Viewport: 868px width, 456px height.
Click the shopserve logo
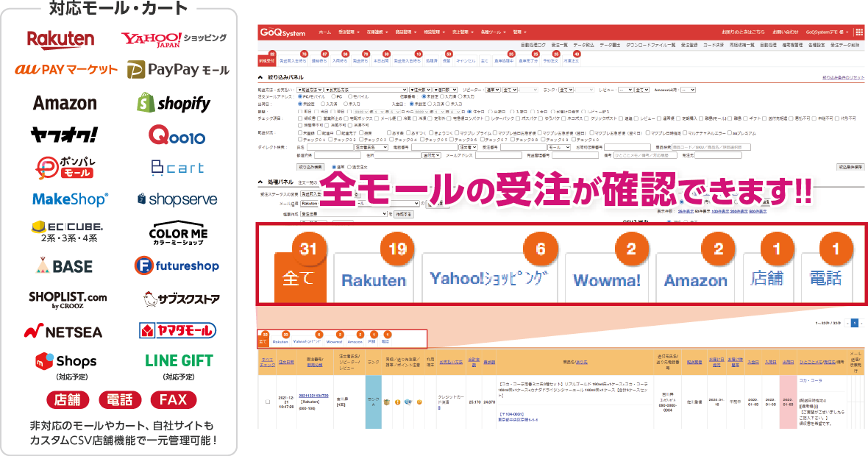tap(177, 199)
